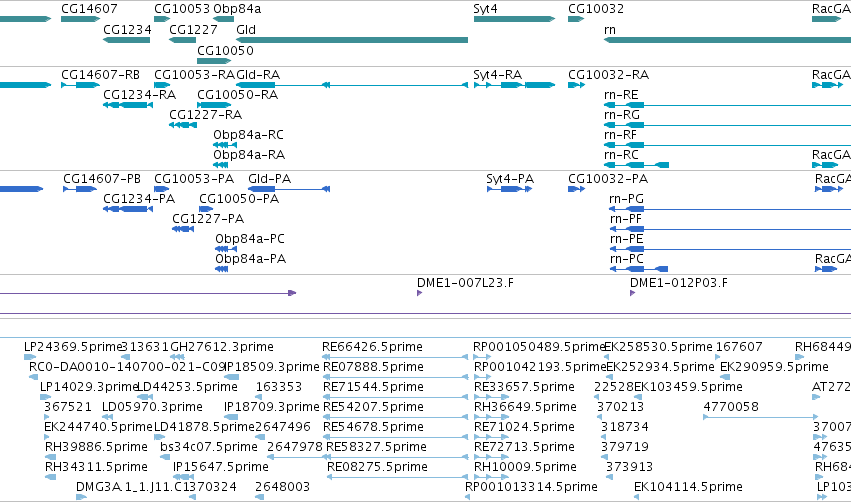
Task: Click the EK104114.5prime EST label
Action: pyautogui.click(x=688, y=487)
